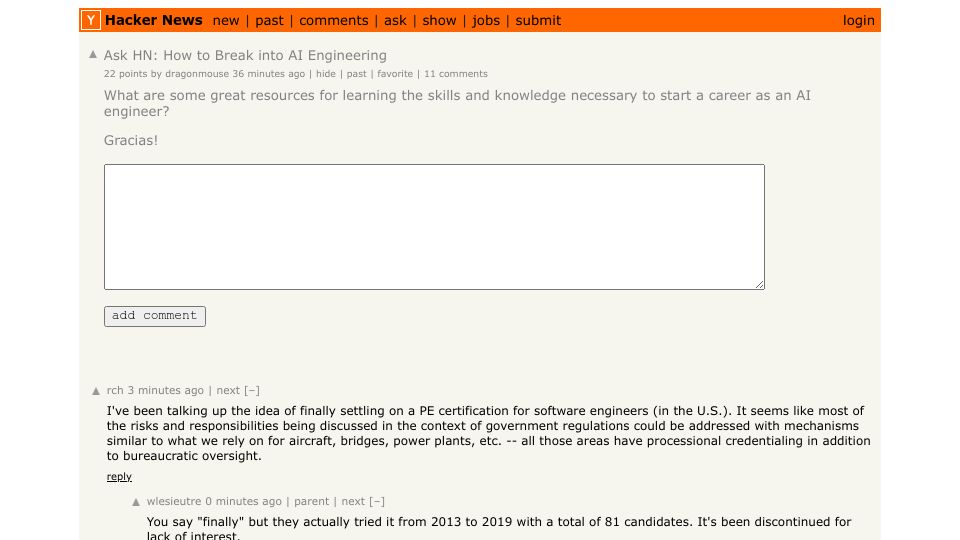The image size is (960, 540).
Task: Open the 11 comments link
Action: pyautogui.click(x=456, y=74)
